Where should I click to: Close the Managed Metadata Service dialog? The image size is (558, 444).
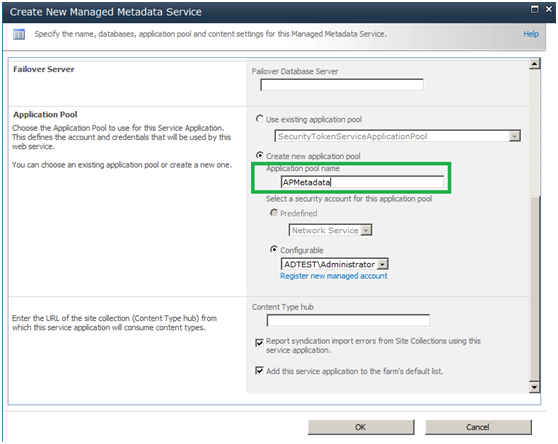tap(549, 10)
